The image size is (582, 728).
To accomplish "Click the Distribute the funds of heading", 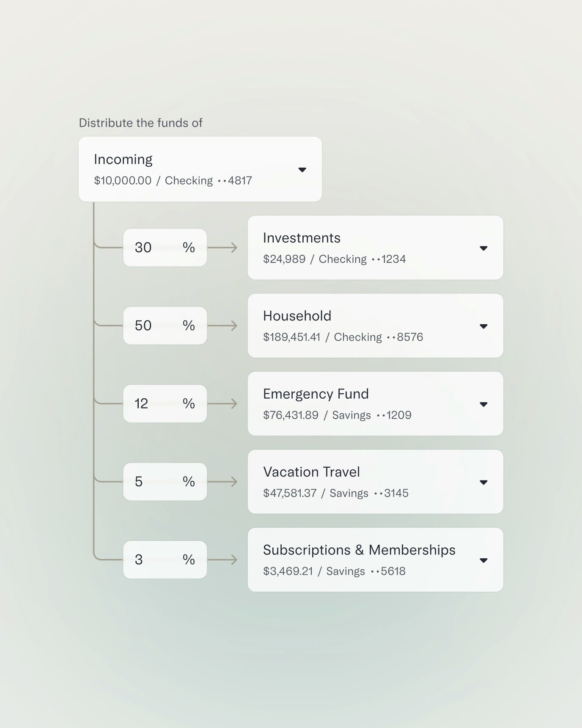I will pos(141,123).
